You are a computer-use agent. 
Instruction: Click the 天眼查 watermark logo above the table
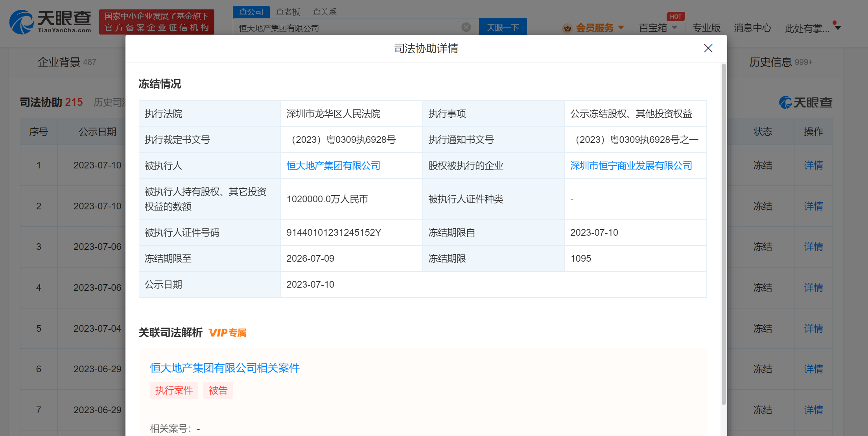(805, 102)
